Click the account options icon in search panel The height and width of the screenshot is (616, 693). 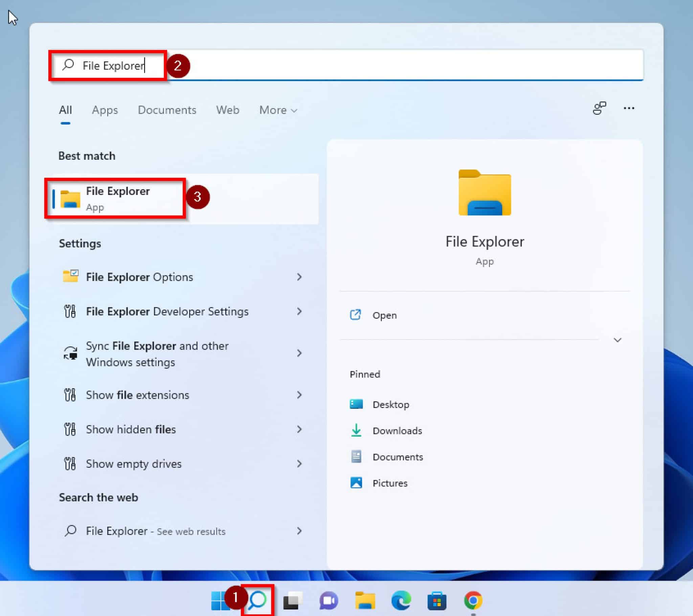click(600, 109)
